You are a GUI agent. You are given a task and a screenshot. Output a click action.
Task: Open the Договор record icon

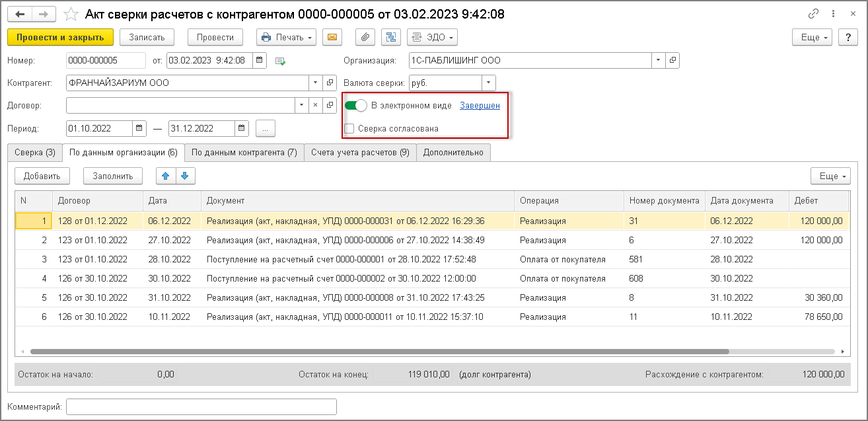pos(330,105)
